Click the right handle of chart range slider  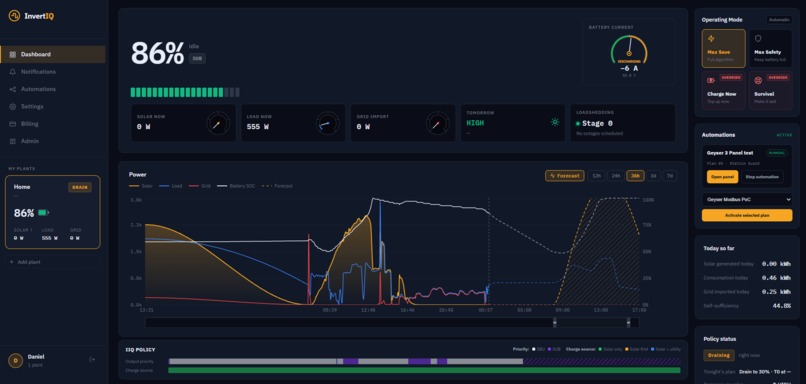(x=628, y=322)
